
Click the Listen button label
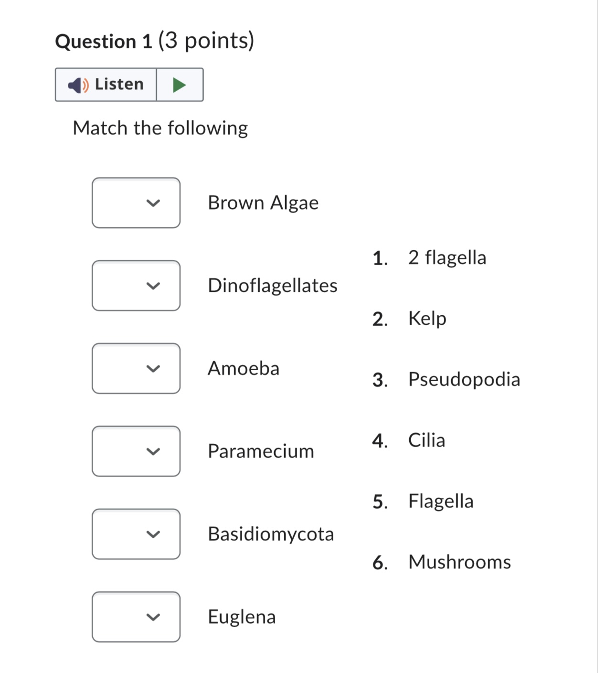coord(119,84)
